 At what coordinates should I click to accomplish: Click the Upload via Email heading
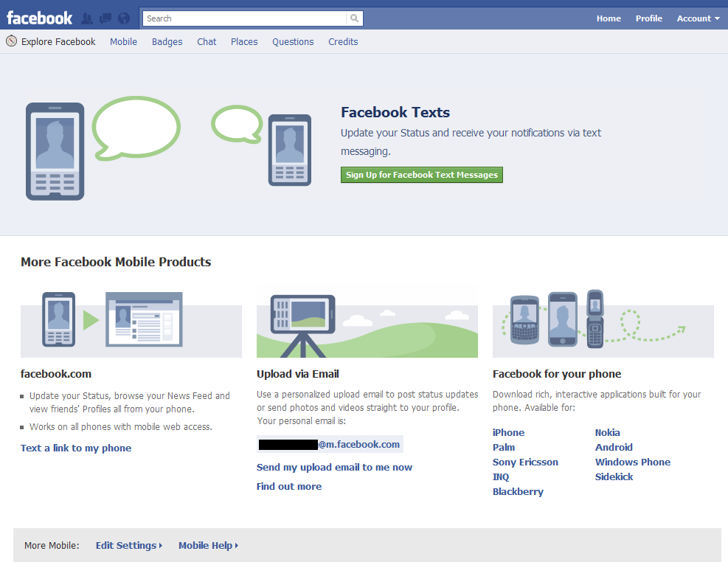297,374
